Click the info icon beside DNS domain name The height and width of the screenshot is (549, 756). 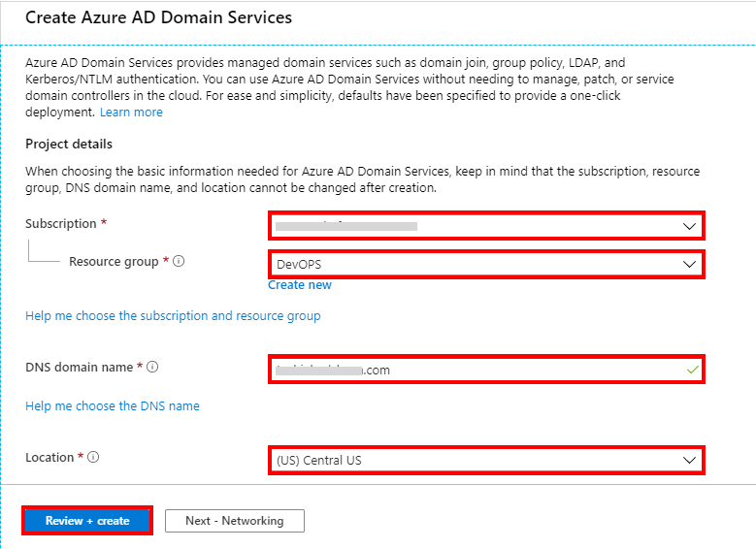(x=153, y=368)
